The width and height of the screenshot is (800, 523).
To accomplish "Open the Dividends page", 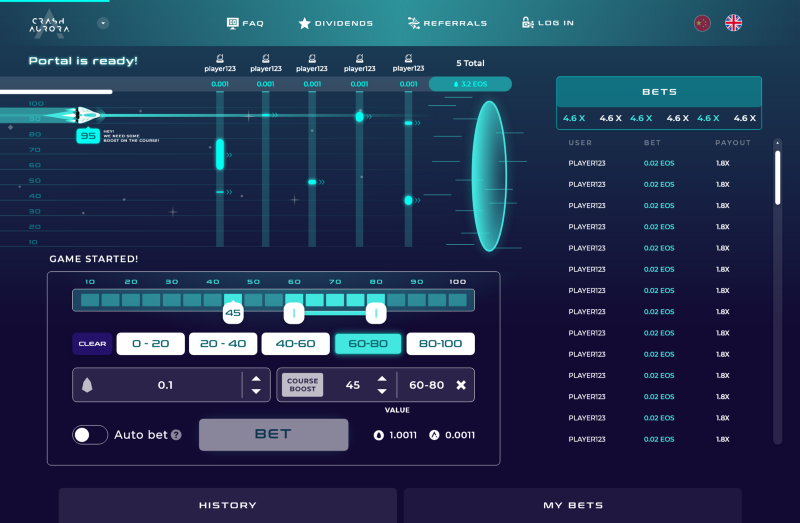I will point(336,23).
